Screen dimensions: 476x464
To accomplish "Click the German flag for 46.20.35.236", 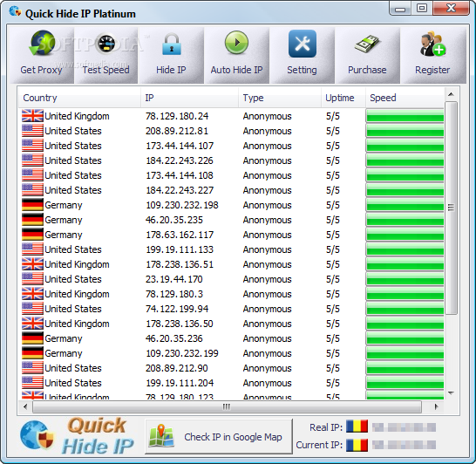I will [x=32, y=338].
